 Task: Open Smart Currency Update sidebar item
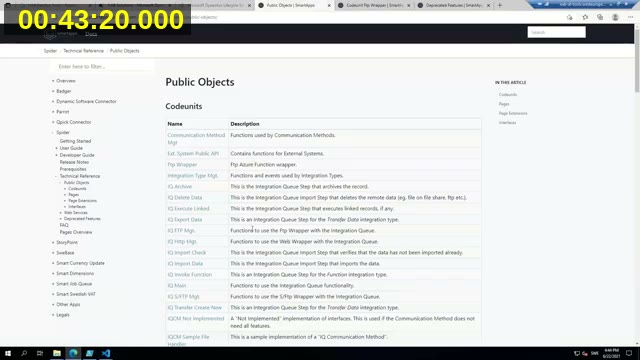[x=80, y=263]
